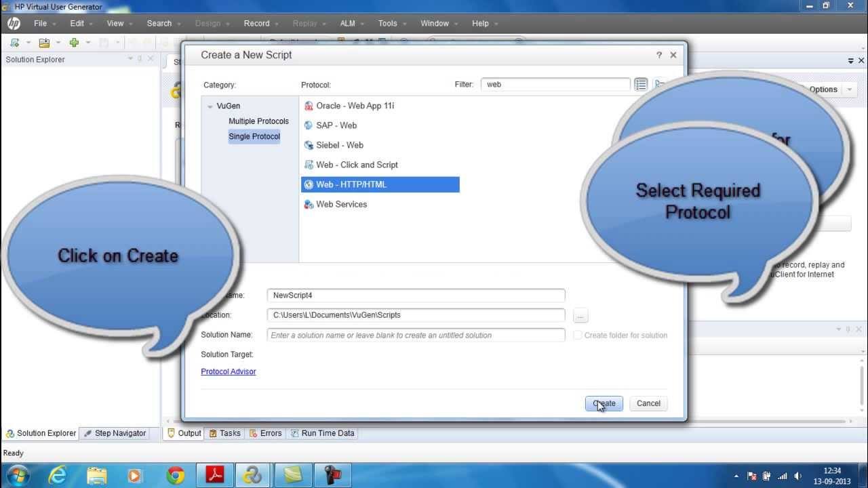
Task: Click the Location path field
Action: (x=416, y=315)
